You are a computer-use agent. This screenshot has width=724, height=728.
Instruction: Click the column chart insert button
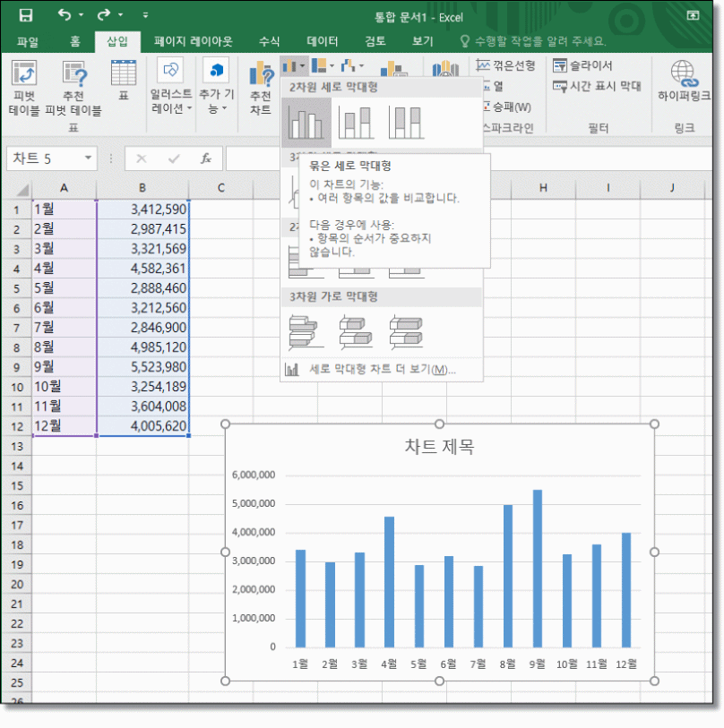(x=293, y=66)
